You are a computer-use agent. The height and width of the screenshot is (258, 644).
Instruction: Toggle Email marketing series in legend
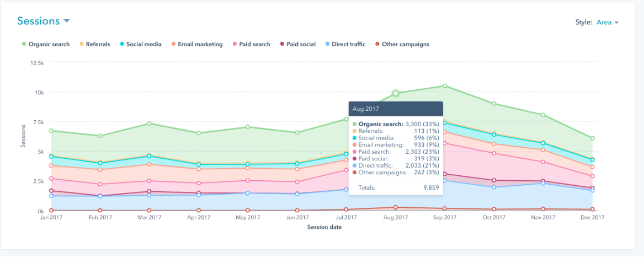pos(197,44)
